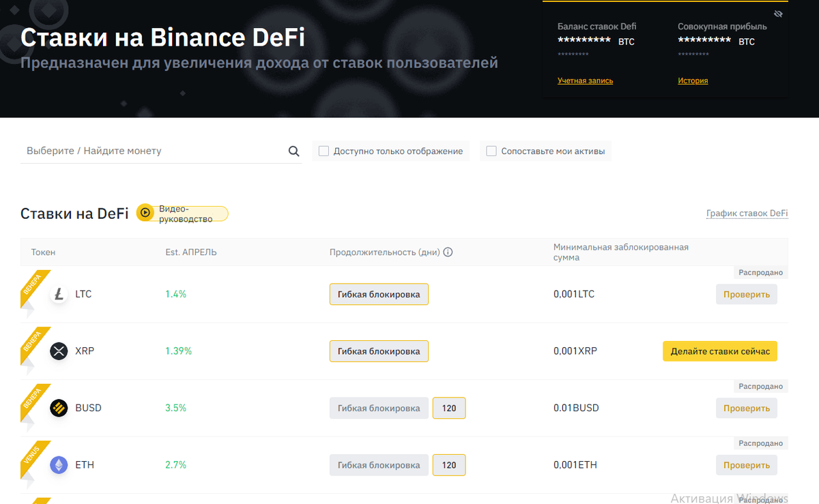Click the XRP token name
The height and width of the screenshot is (504, 819).
pos(85,351)
